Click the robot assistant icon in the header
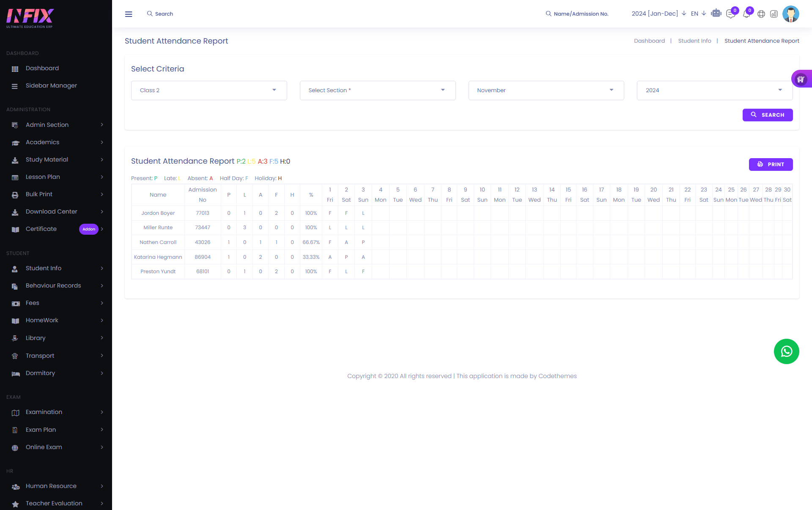This screenshot has height=510, width=812. click(716, 14)
